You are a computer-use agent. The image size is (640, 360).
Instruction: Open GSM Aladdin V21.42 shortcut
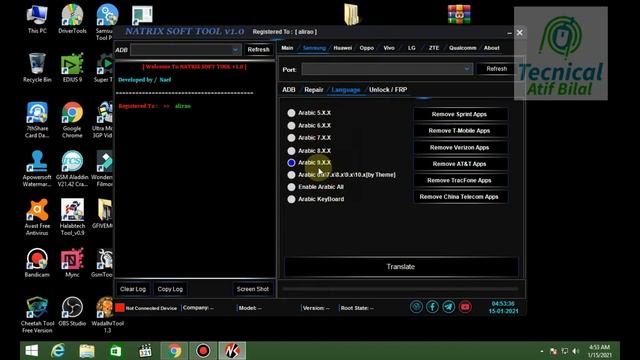coord(72,169)
